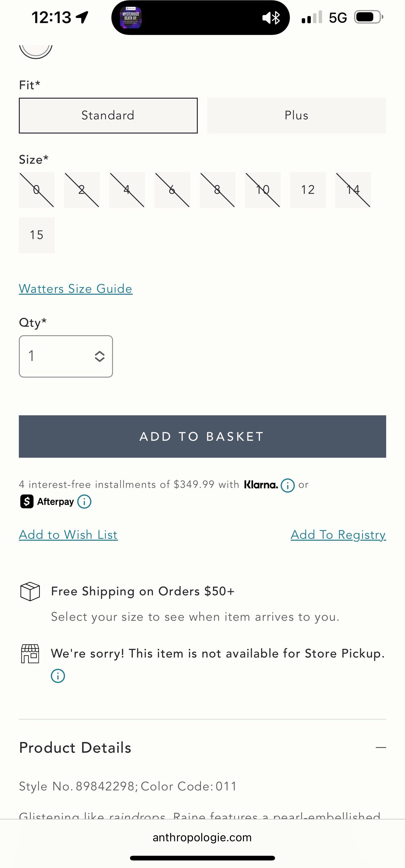405x868 pixels.
Task: Choose size 12
Action: (308, 190)
